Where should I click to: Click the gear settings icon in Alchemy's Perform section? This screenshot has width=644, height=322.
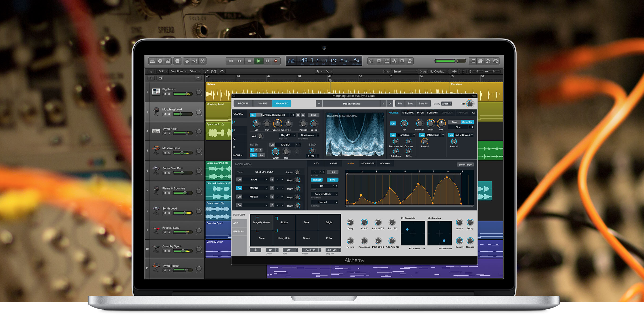pos(255,250)
